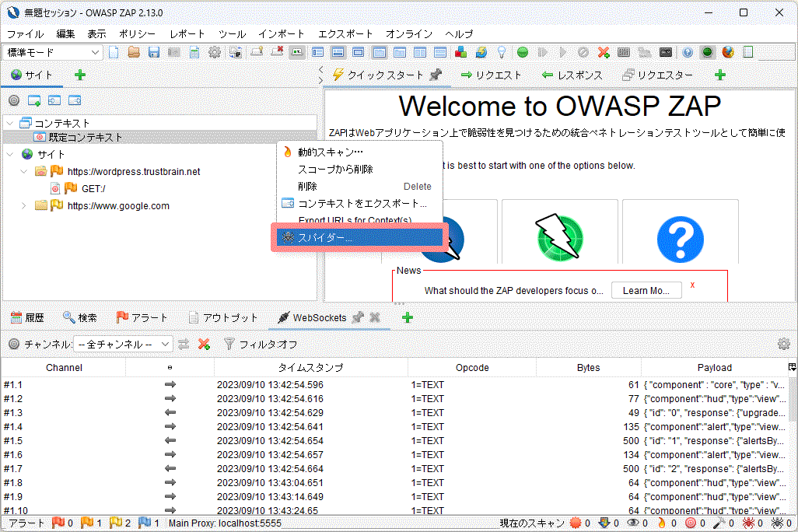Toggle the HUD lightbulb icon

tap(501, 52)
